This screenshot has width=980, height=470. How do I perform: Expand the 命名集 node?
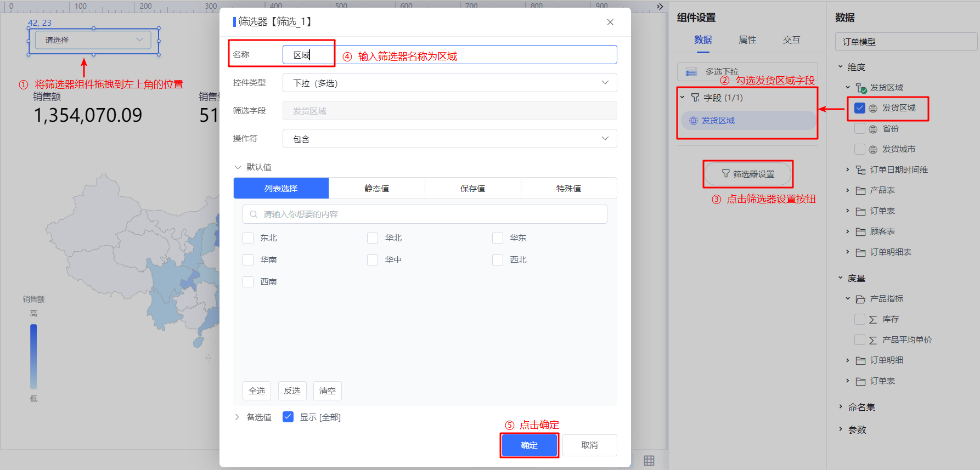[x=841, y=407]
